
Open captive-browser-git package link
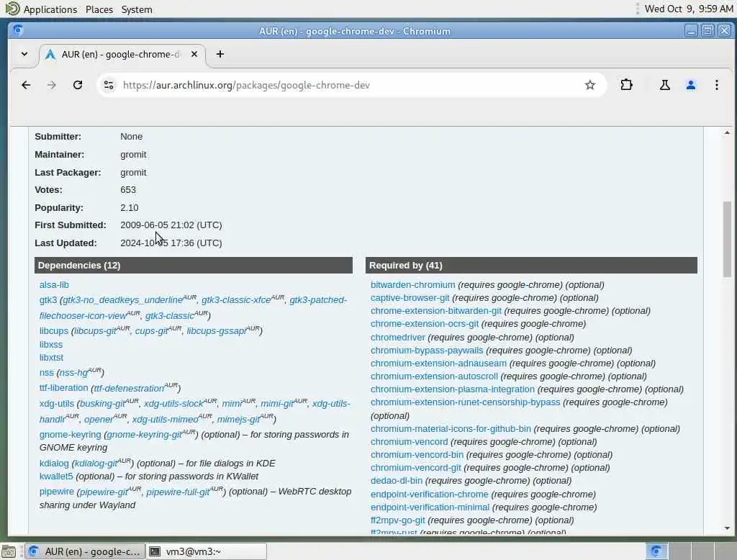[x=410, y=298]
